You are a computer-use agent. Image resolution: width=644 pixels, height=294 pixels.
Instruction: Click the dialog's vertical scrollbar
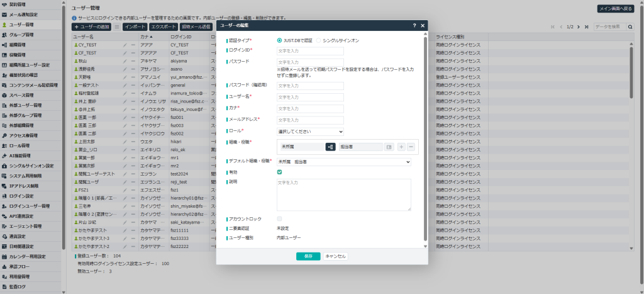426,139
